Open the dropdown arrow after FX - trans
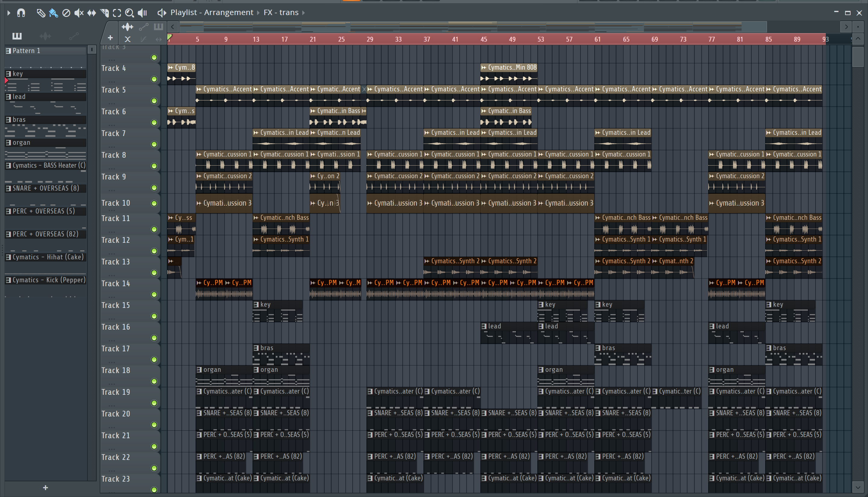The width and height of the screenshot is (868, 497). tap(303, 13)
